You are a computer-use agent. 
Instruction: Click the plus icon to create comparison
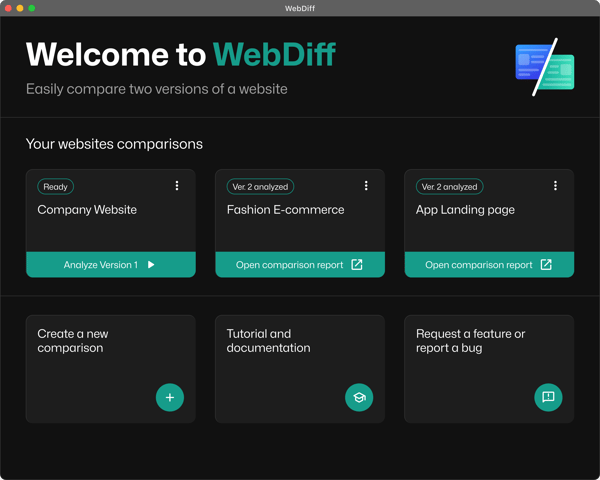click(x=170, y=397)
